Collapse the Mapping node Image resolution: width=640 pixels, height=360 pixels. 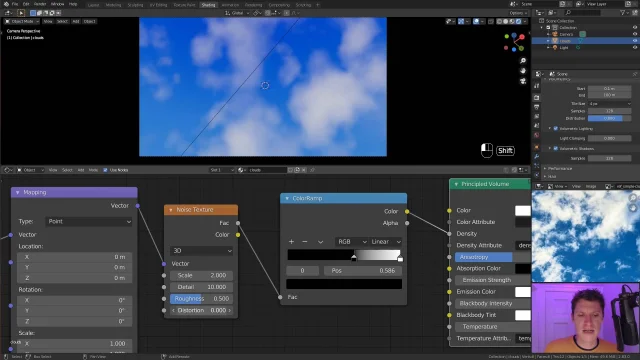click(18, 192)
